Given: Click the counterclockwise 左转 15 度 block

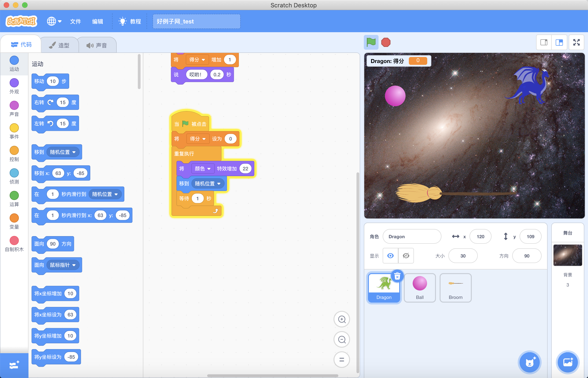Looking at the screenshot, I should [x=55, y=123].
